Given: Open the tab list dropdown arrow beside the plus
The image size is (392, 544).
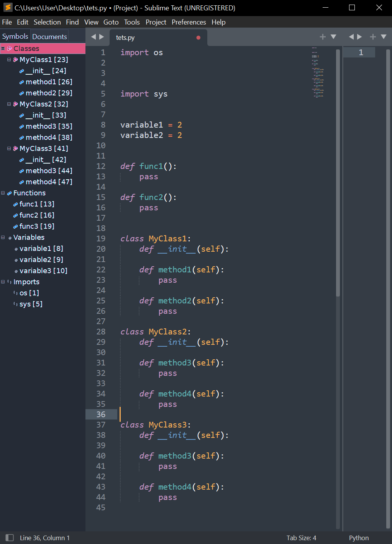Looking at the screenshot, I should point(333,36).
